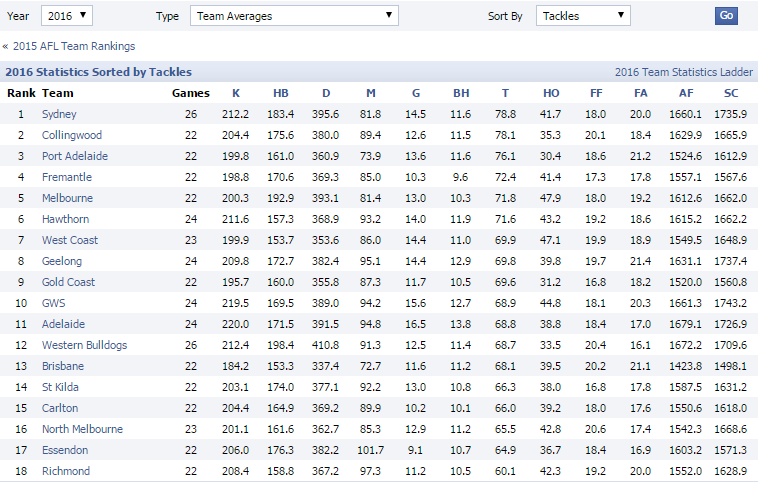Open the Adelaide team link
The image size is (758, 482).
pyautogui.click(x=63, y=324)
